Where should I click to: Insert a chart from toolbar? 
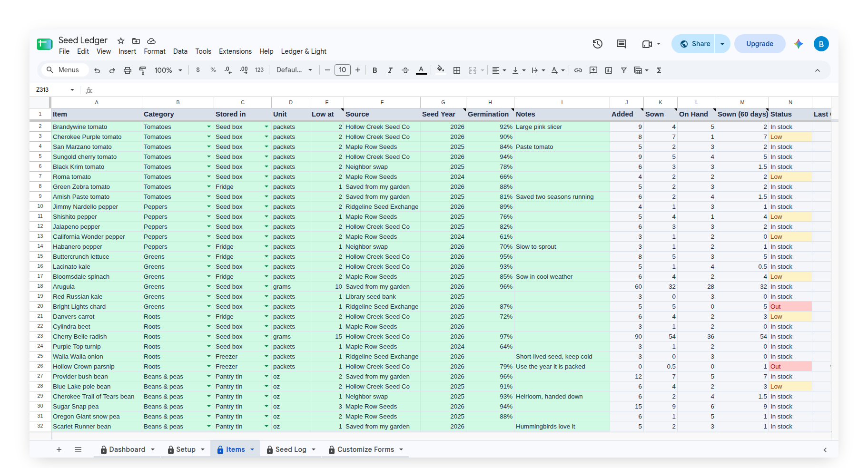click(x=609, y=70)
